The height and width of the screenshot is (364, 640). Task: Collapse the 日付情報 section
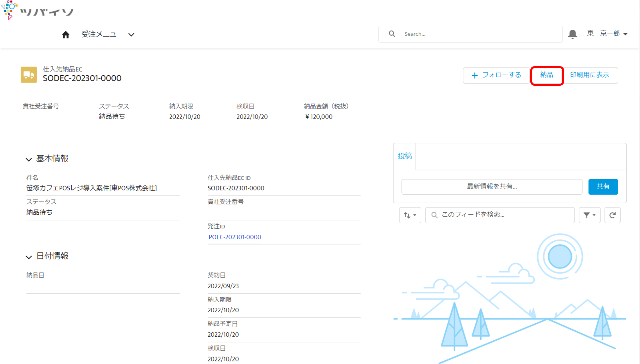[29, 257]
